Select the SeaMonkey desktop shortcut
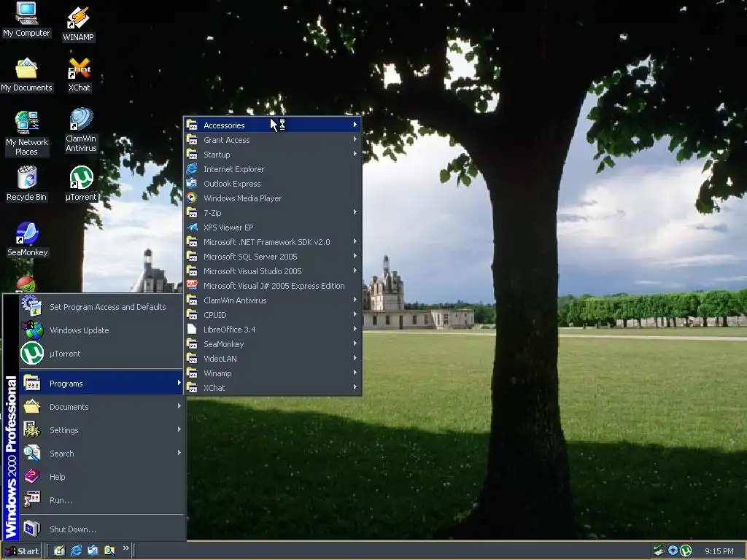 point(27,239)
